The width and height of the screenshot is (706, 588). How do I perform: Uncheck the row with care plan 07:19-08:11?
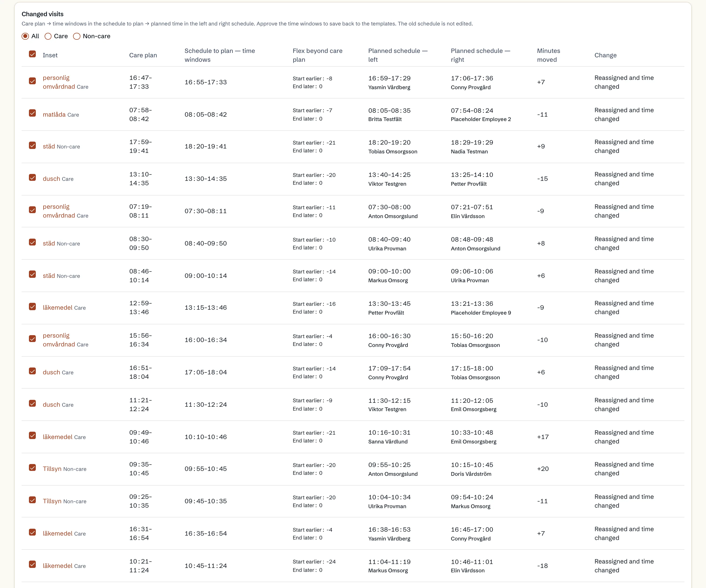(32, 210)
